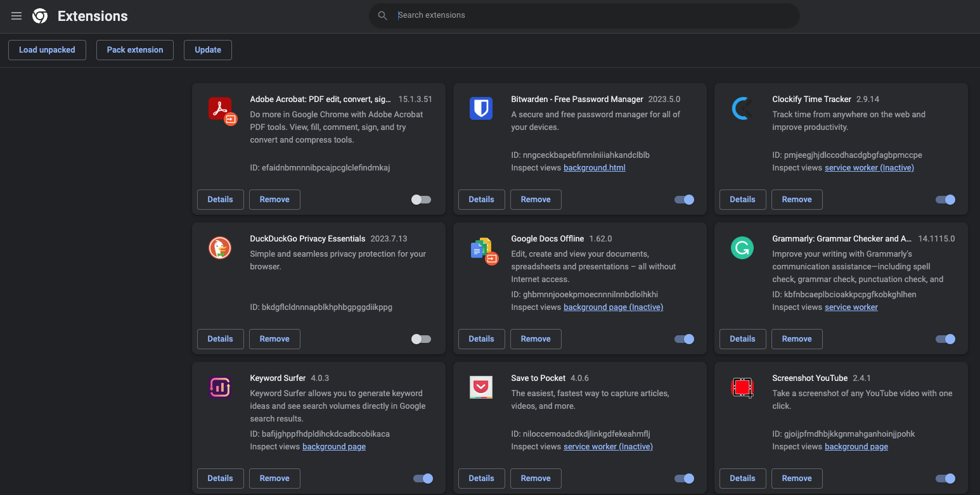980x495 pixels.
Task: Disable the Keyword Surfer toggle
Action: point(423,479)
